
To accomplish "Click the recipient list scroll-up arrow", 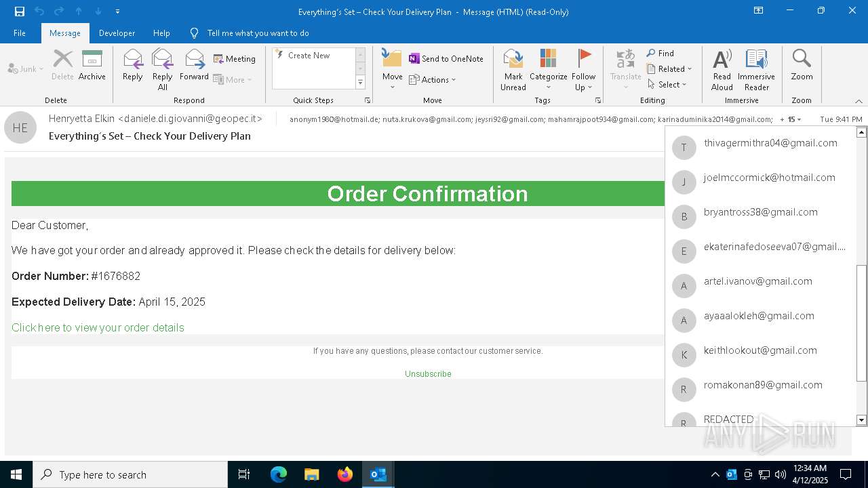I will pos(861,132).
